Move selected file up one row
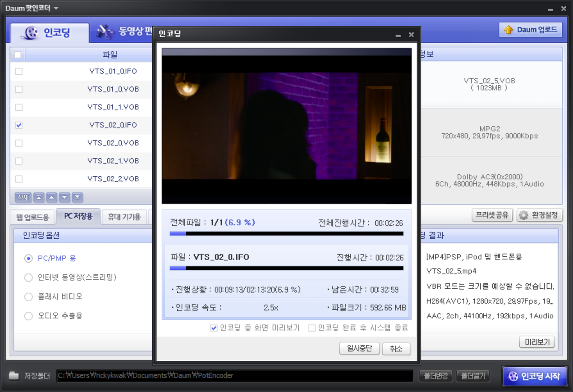The image size is (573, 392). [51, 197]
